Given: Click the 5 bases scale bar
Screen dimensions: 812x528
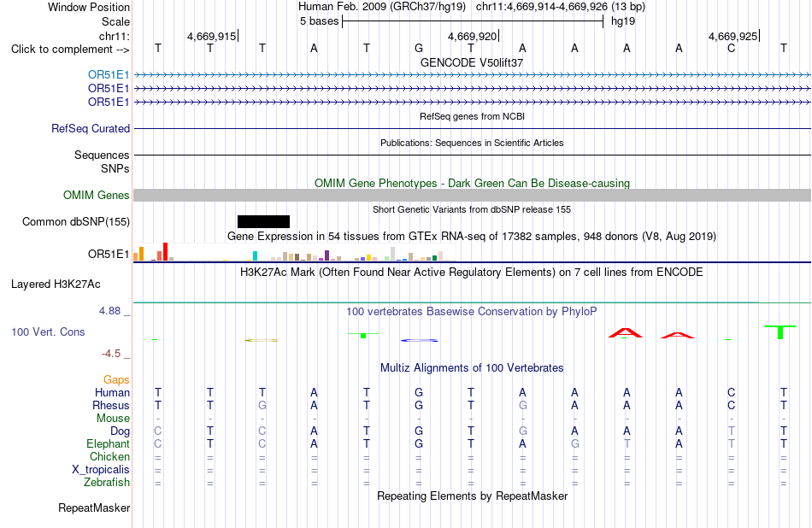Looking at the screenshot, I should click(473, 21).
